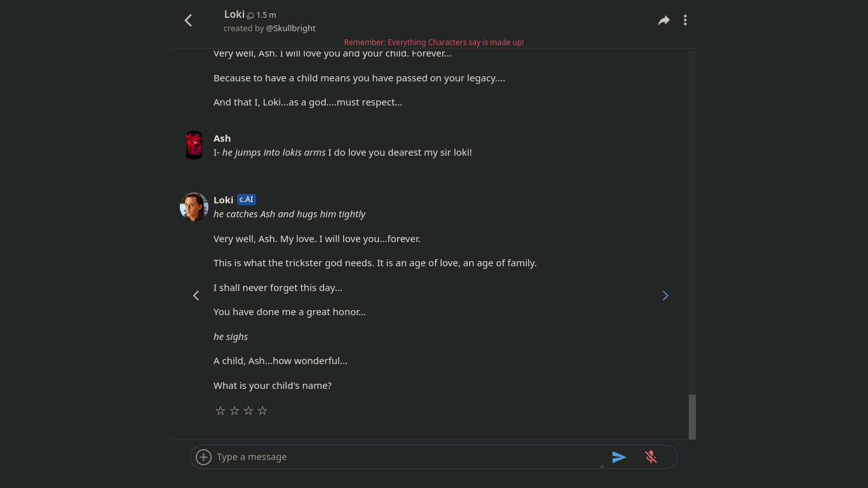Image resolution: width=868 pixels, height=488 pixels.
Task: Click Loki's avatar picture
Action: tap(194, 207)
